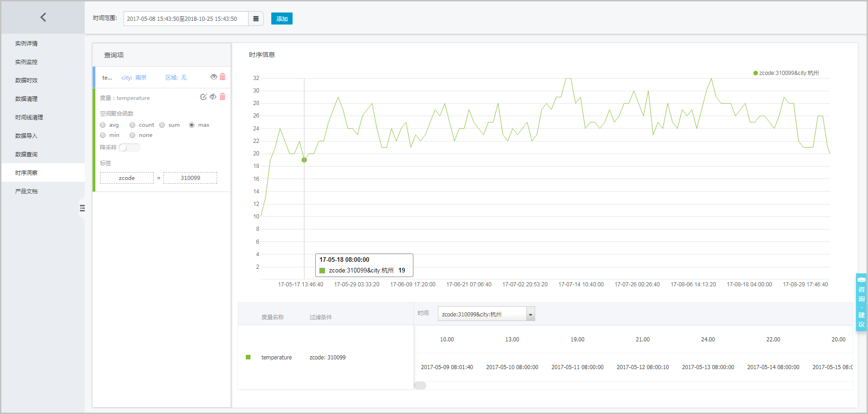Select the none aggregation radio
This screenshot has width=868, height=414.
pyautogui.click(x=132, y=135)
